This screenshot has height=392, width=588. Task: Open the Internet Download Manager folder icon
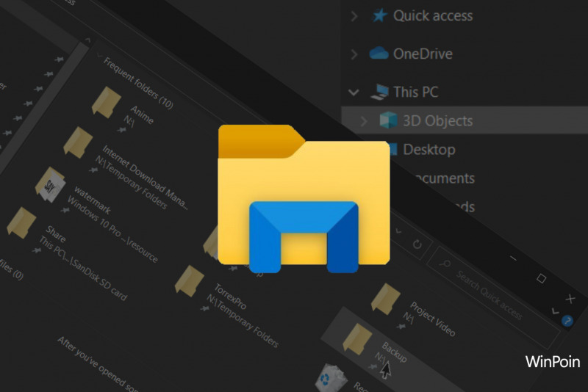[x=79, y=142]
